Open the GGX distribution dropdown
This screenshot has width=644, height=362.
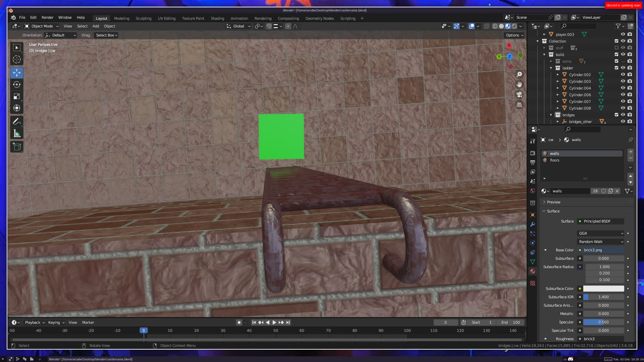click(x=600, y=233)
